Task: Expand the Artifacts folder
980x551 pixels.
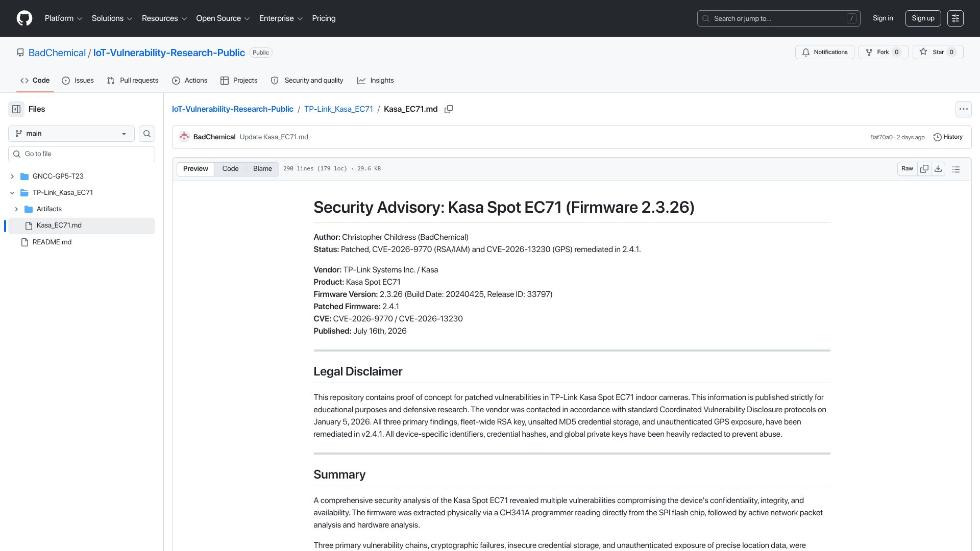Action: tap(16, 209)
